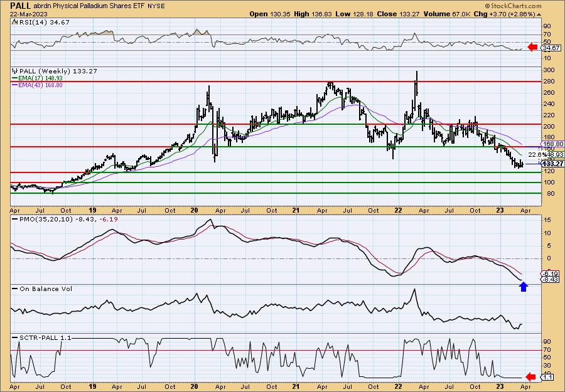Click the up triangle next to Chg percentage
The image size is (565, 392).
[x=539, y=14]
